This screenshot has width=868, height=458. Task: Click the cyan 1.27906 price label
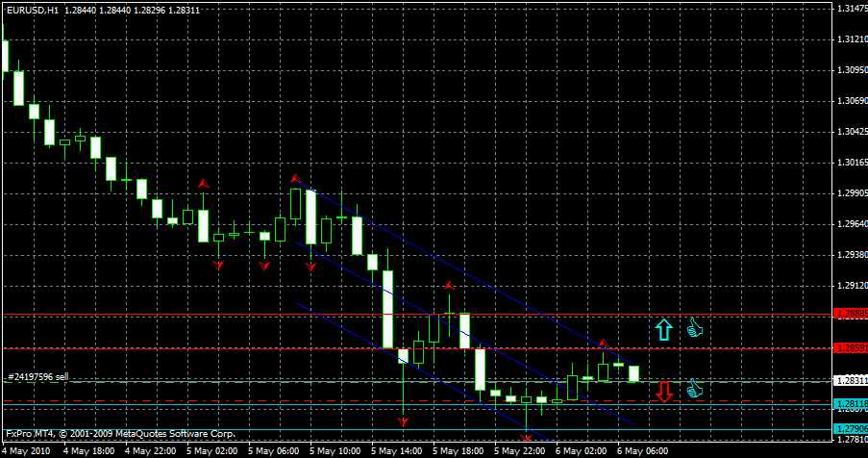point(851,429)
